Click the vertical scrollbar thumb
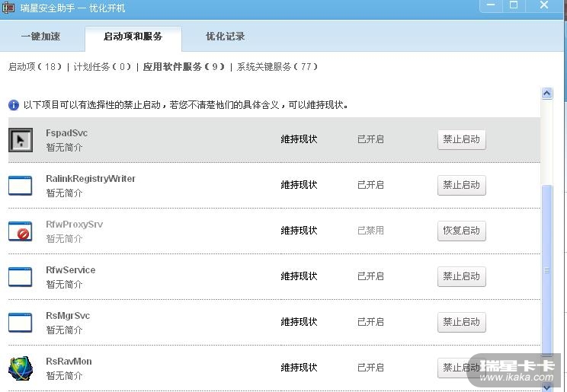Viewport: 567px width, 392px height. tap(546, 270)
